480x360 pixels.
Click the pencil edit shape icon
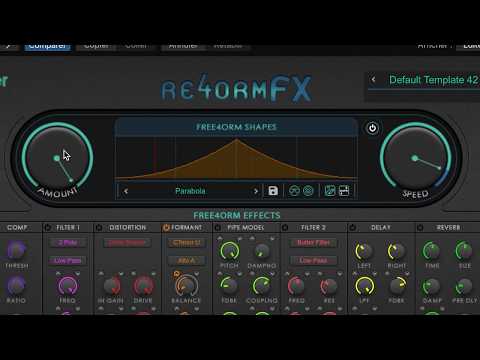pos(330,191)
